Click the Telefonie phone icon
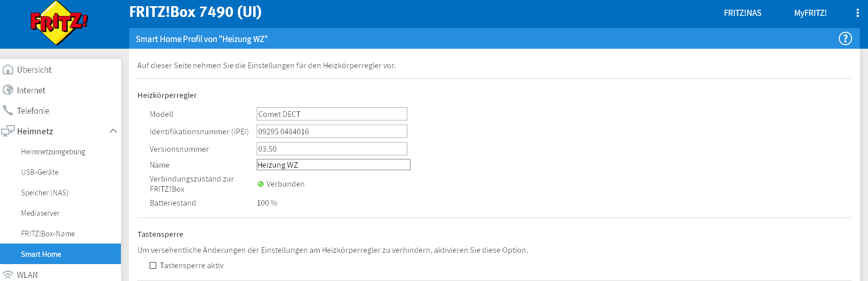The width and height of the screenshot is (868, 281). (x=8, y=111)
